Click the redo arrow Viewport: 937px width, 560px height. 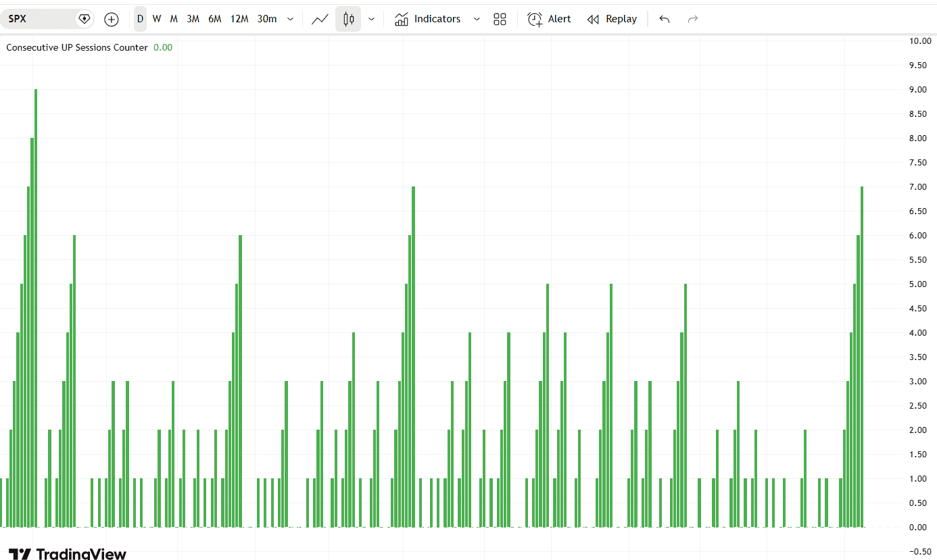click(692, 19)
